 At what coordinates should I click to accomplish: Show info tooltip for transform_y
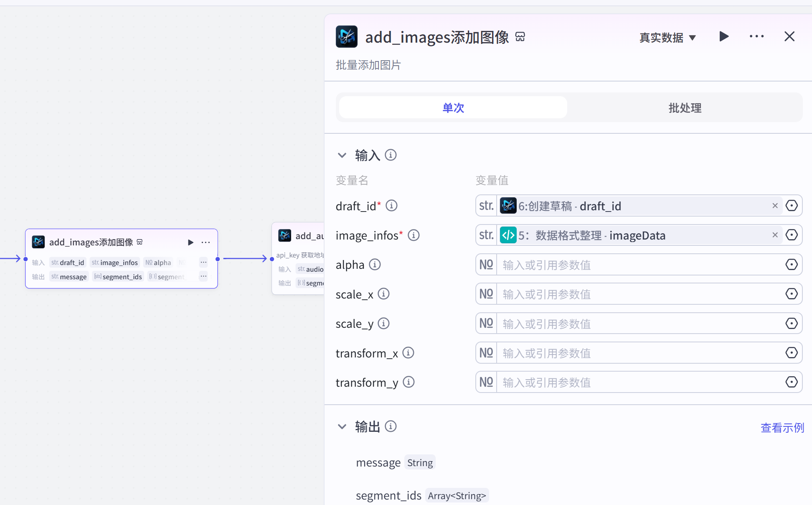(x=409, y=382)
